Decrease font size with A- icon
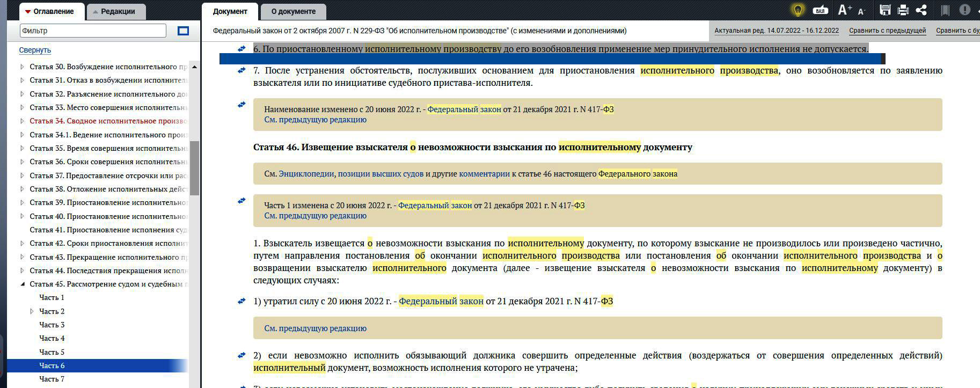Viewport: 980px width, 388px height. point(862,11)
